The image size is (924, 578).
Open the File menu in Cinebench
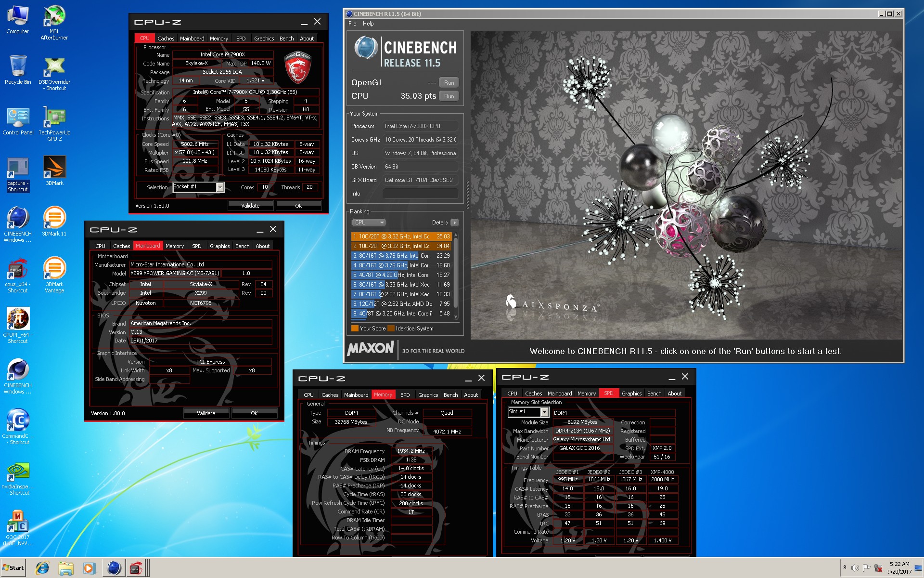click(352, 24)
